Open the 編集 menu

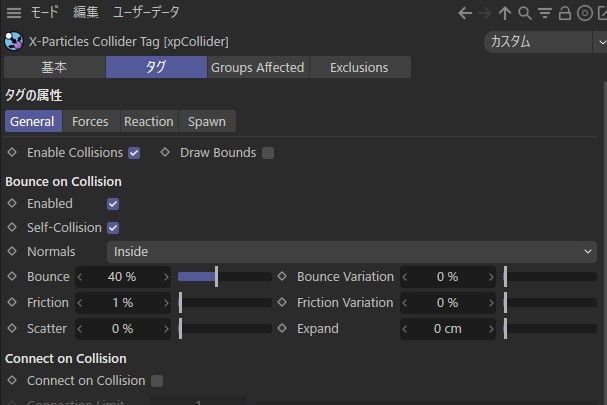click(x=86, y=12)
